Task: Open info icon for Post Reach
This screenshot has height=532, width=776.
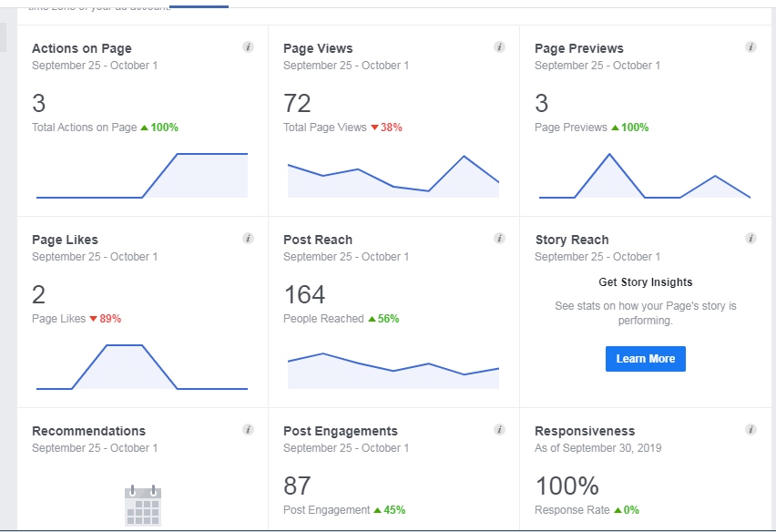Action: (499, 239)
